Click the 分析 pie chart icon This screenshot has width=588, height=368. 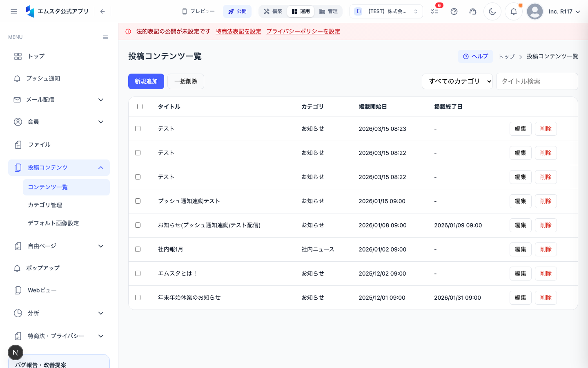tap(18, 313)
